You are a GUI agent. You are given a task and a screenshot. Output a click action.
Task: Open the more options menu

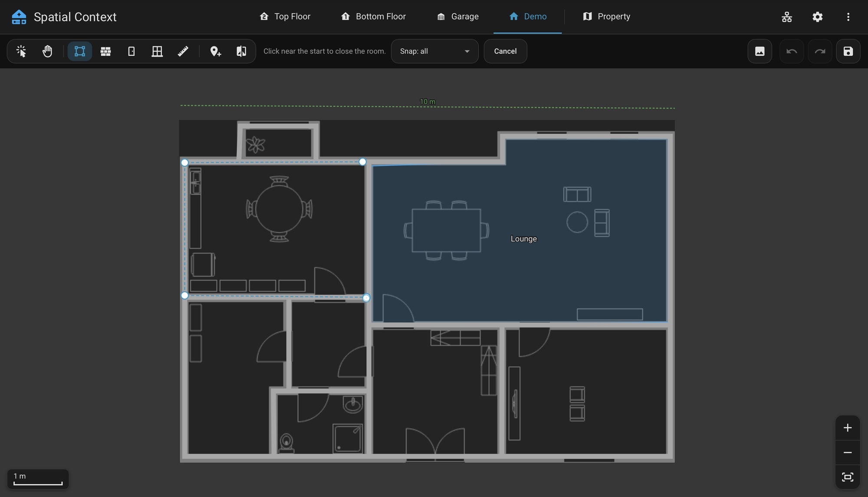click(848, 17)
